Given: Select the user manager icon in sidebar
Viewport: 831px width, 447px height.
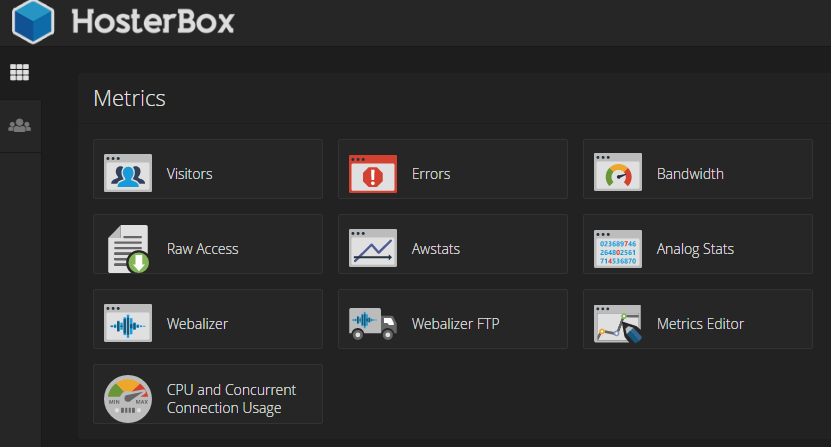Looking at the screenshot, I should tap(20, 126).
